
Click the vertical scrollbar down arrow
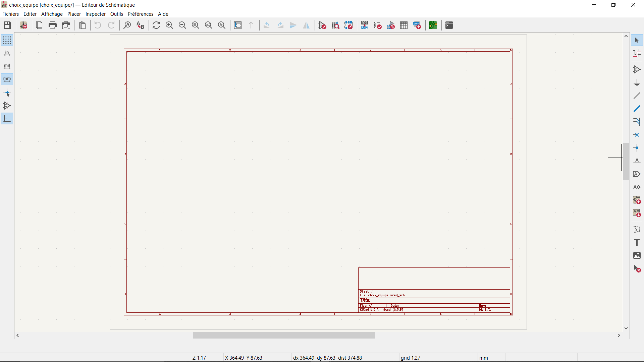click(626, 328)
